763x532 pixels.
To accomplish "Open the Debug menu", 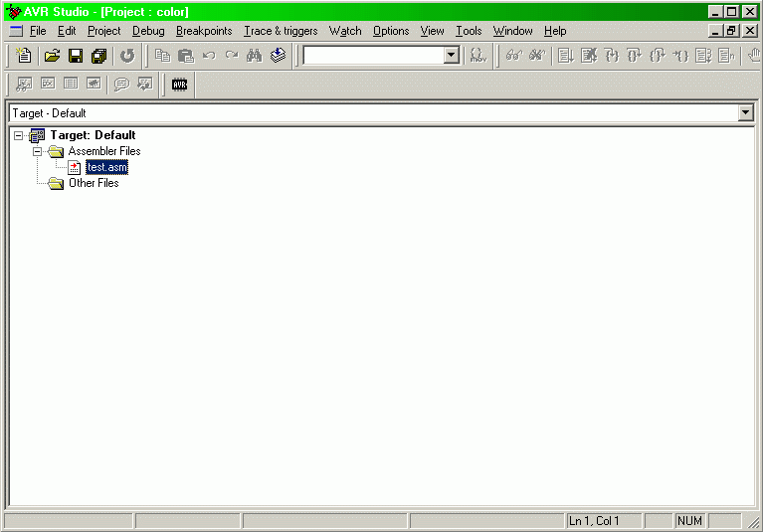I will point(148,31).
